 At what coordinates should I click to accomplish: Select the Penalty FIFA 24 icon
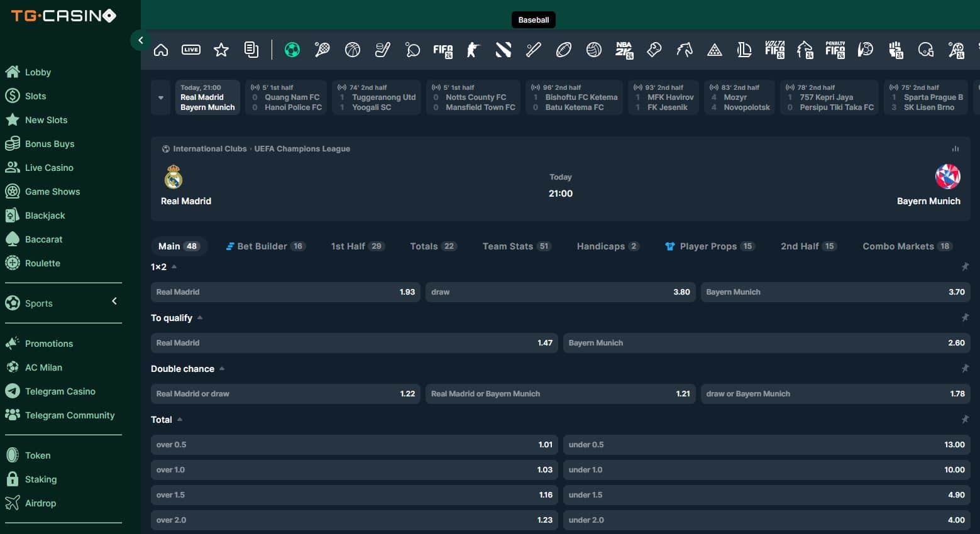click(x=835, y=50)
